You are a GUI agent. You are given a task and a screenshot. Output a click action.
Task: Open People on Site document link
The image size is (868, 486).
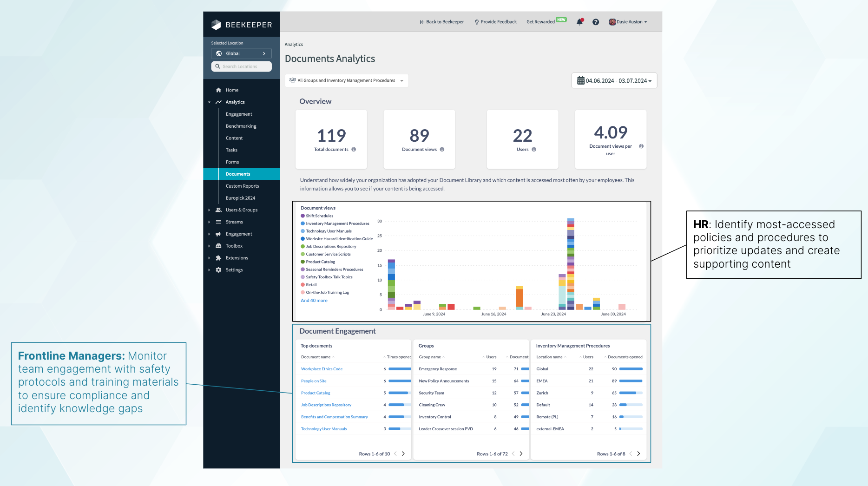(x=314, y=381)
